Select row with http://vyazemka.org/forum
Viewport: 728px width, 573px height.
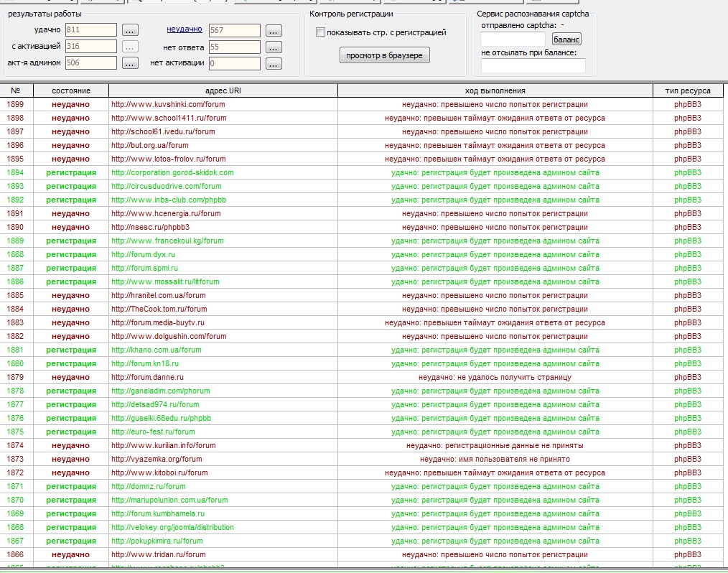[x=362, y=460]
